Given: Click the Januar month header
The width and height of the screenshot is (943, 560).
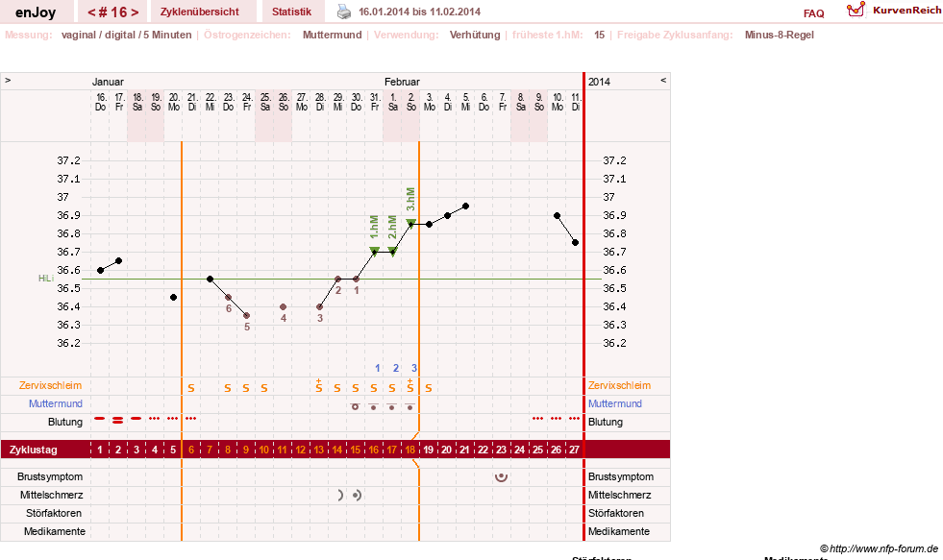Looking at the screenshot, I should tap(108, 82).
